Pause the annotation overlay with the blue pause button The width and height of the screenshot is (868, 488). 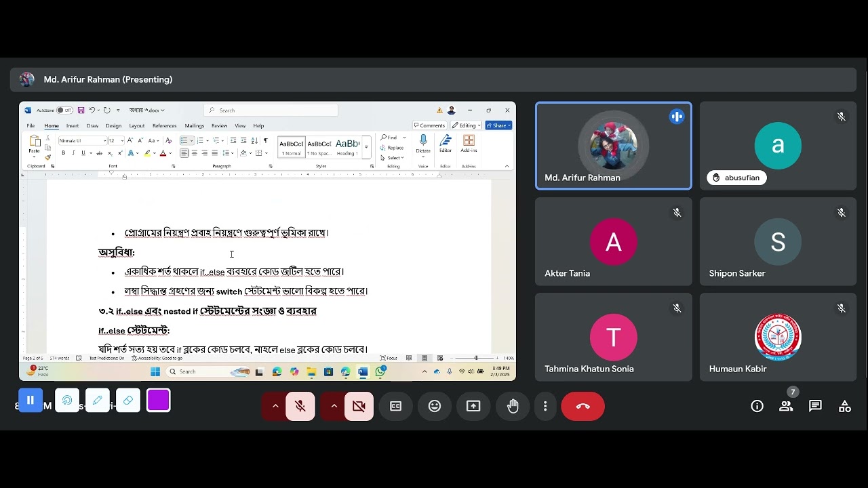click(x=31, y=401)
